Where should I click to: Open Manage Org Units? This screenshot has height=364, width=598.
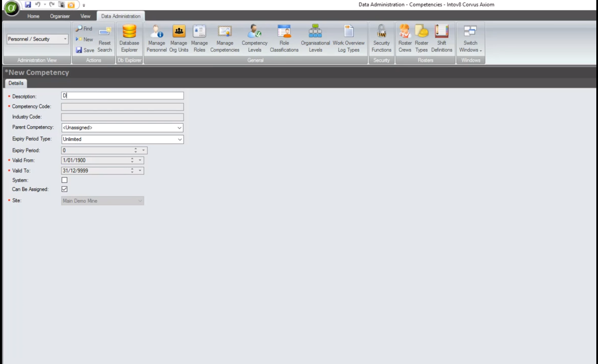point(178,39)
